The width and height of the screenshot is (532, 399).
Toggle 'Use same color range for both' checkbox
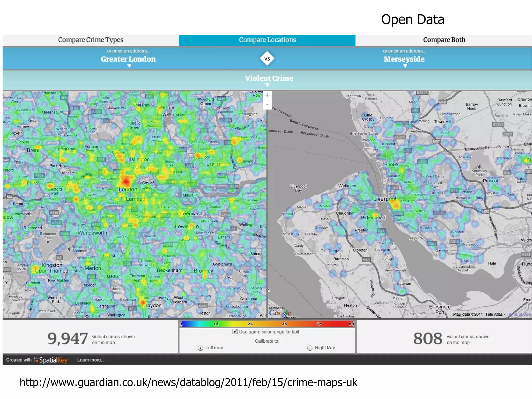(x=235, y=332)
